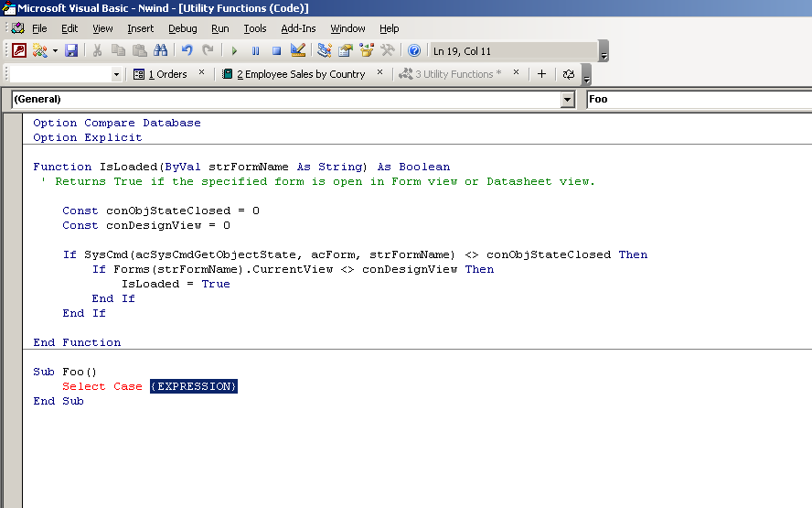Click the margin indicator bar beside code
Image resolution: width=812 pixels, height=508 pixels.
13,310
